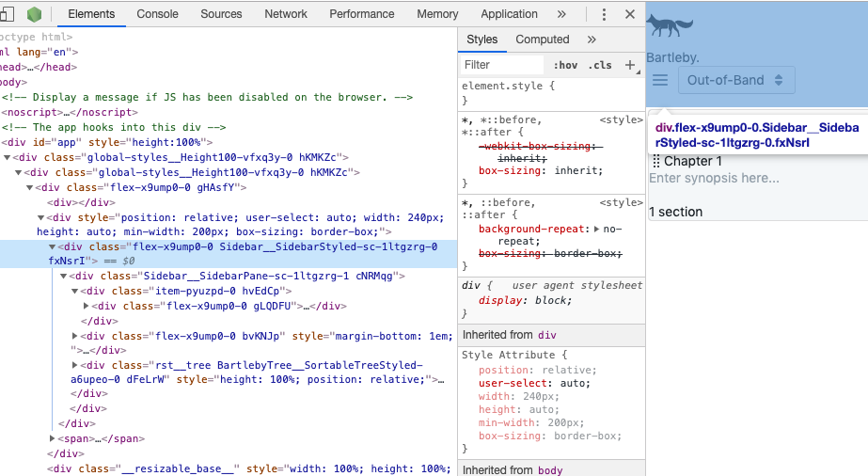This screenshot has height=476, width=868.
Task: Click the green hexagon Node icon
Action: click(34, 14)
